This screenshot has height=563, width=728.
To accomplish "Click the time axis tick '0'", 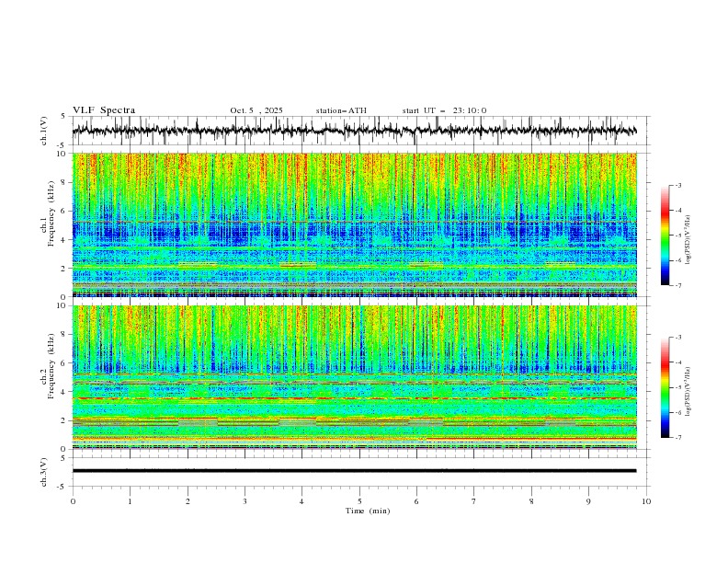I will pyautogui.click(x=73, y=501).
